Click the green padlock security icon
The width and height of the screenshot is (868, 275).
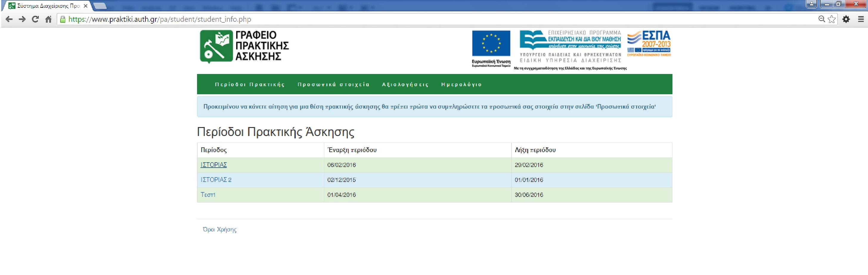click(x=62, y=19)
